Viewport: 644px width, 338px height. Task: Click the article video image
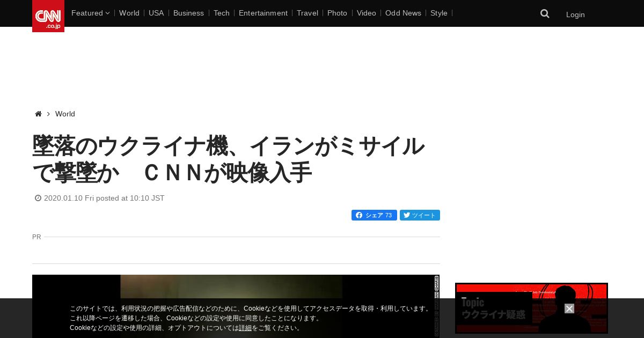click(236, 306)
